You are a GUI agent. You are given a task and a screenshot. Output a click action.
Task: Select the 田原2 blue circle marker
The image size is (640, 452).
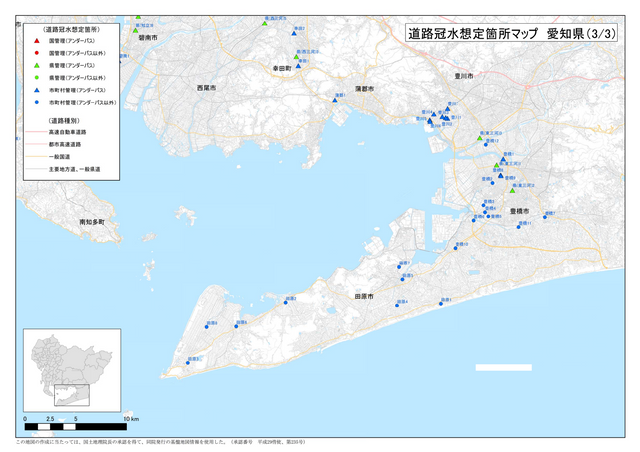click(286, 303)
